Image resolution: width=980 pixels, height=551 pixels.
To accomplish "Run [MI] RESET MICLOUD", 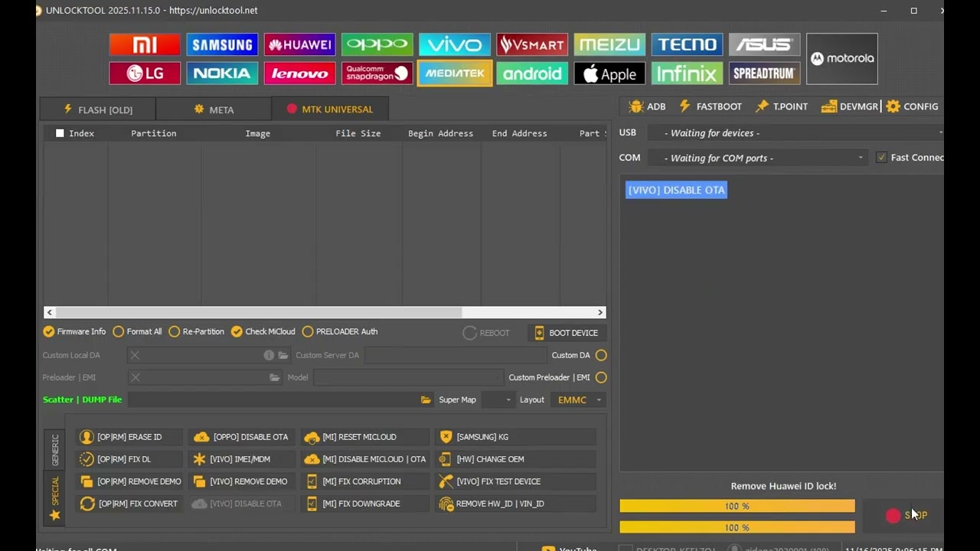I will [x=365, y=437].
